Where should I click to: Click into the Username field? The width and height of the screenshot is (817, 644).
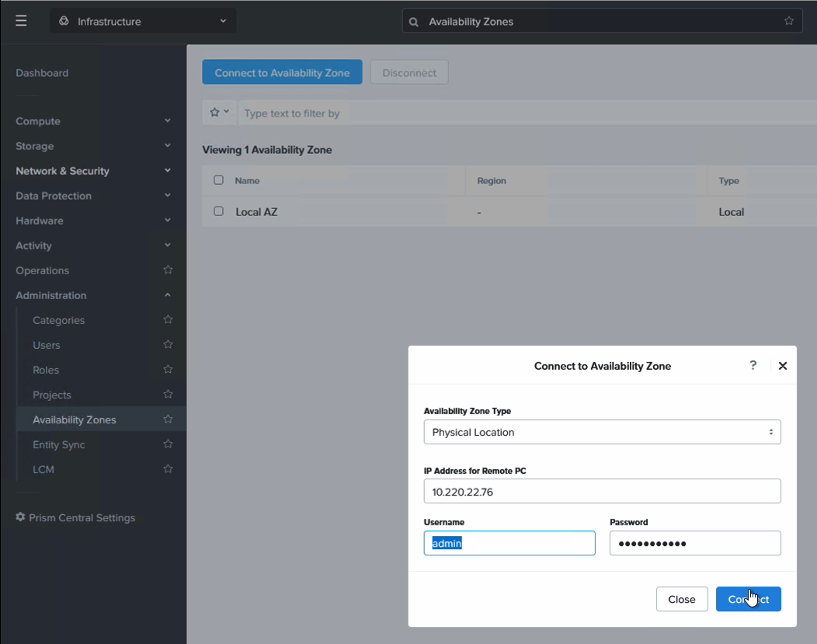point(509,543)
